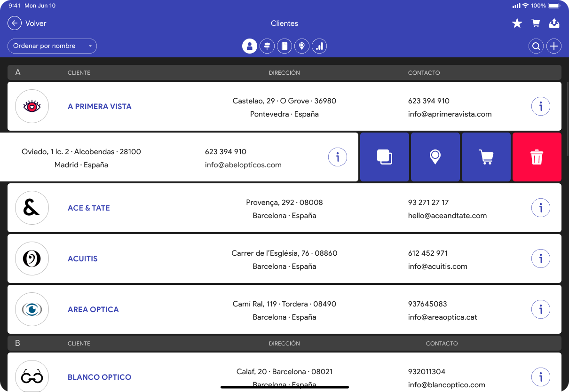Select address Castelao, 29 · O Grove · 36980
Screen dimensions: 569x392
point(284,101)
